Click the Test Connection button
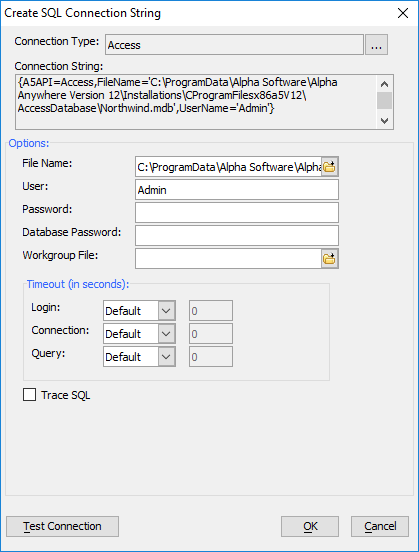The height and width of the screenshot is (552, 419). pyautogui.click(x=62, y=526)
